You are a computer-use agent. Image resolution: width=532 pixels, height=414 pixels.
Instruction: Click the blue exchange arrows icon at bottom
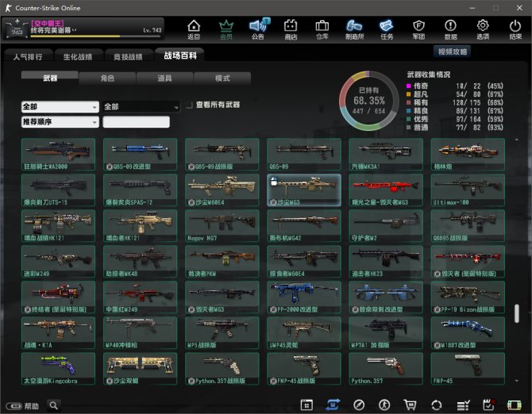tap(333, 404)
